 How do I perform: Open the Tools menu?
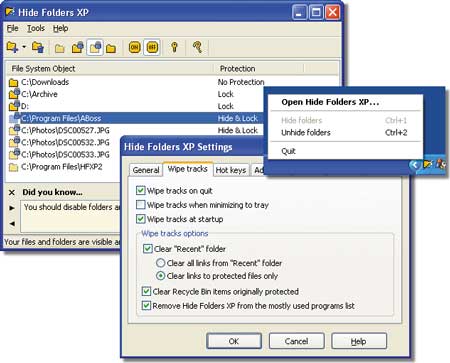coord(36,28)
